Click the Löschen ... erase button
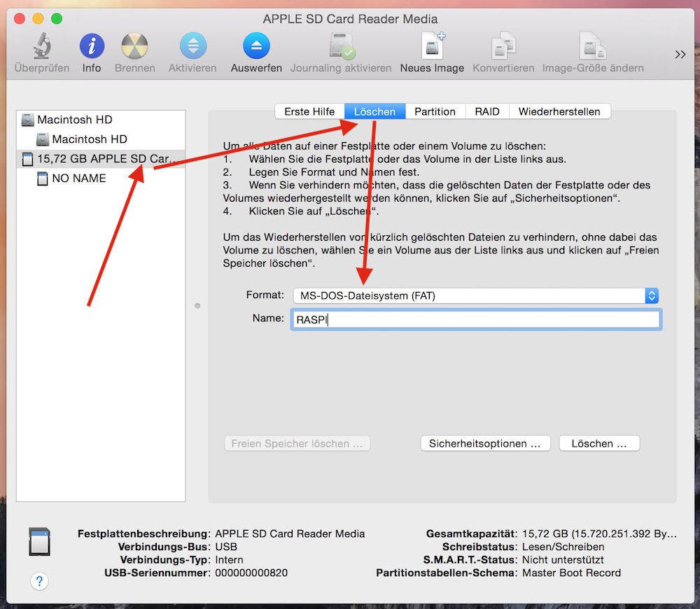700x609 pixels. (599, 443)
